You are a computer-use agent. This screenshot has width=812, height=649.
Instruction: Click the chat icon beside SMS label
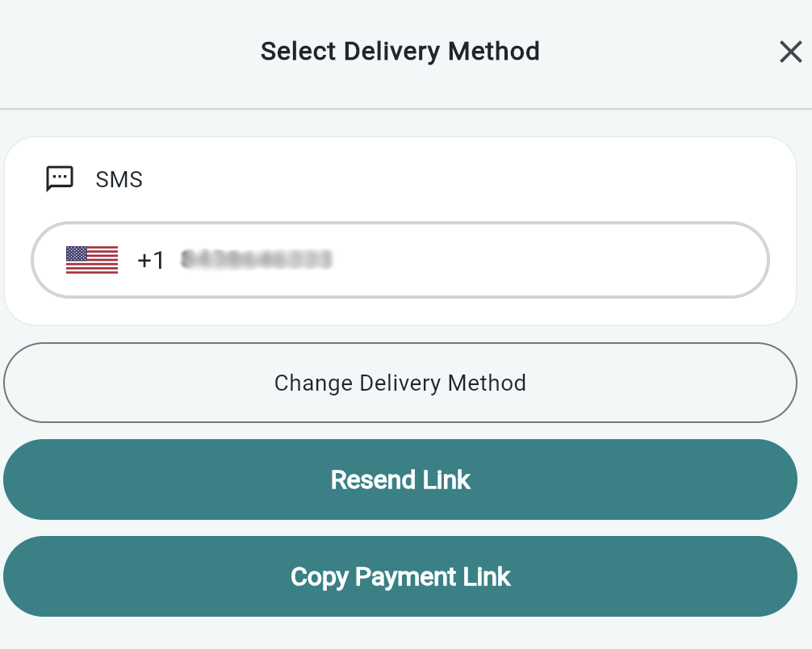[x=60, y=178]
